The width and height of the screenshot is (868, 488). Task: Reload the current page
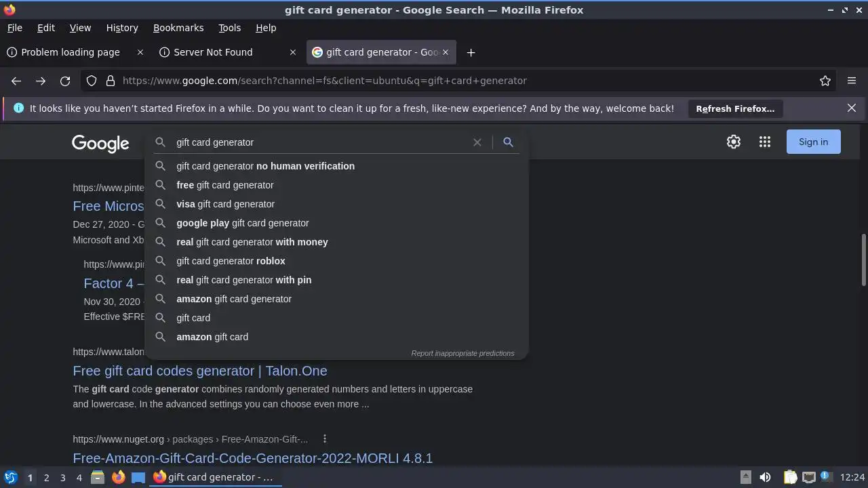[x=65, y=81]
